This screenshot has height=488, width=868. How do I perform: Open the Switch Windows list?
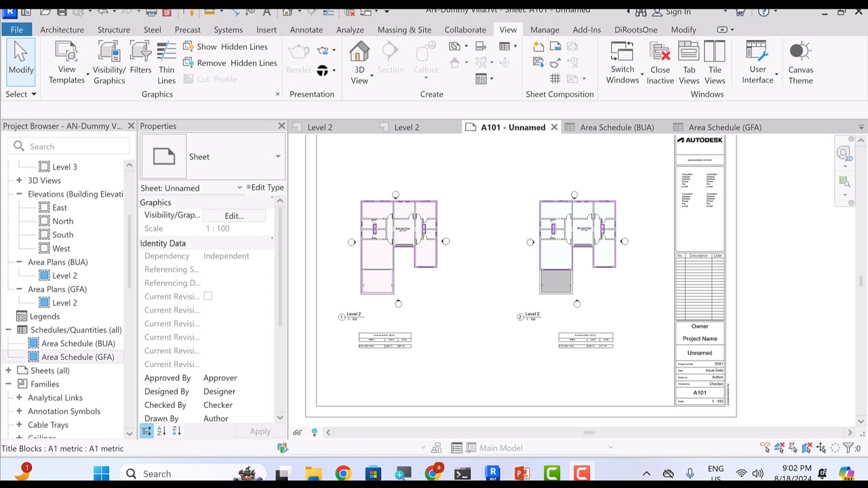(x=623, y=62)
